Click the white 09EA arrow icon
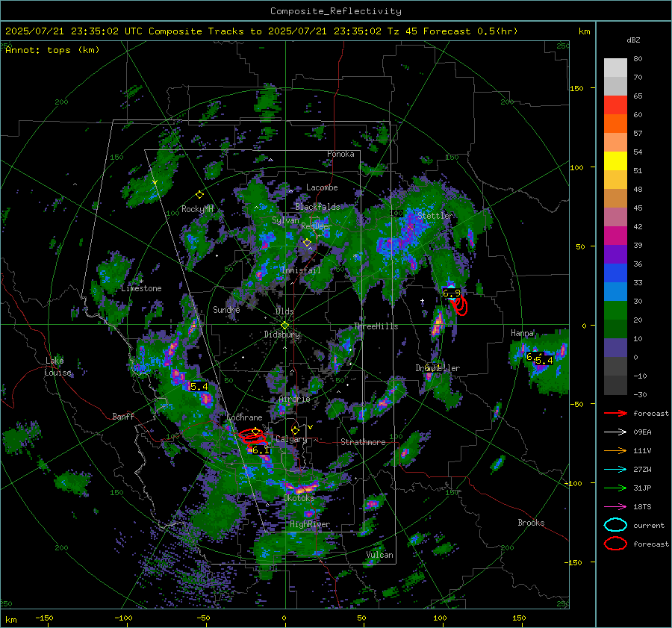 tap(615, 432)
